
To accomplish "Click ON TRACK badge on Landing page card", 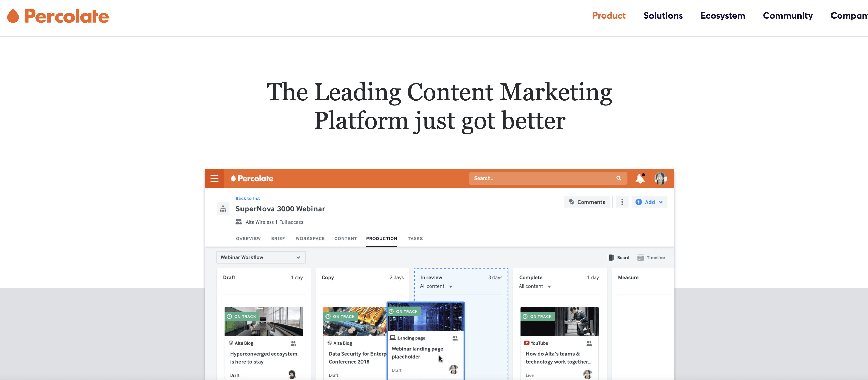I will click(404, 312).
